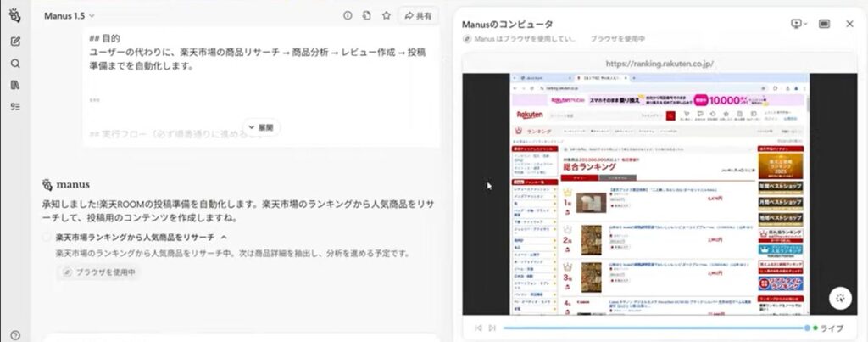Image resolution: width=868 pixels, height=342 pixels.
Task: Click the ranking.rakuten.co.jp URL bar
Action: [659, 64]
